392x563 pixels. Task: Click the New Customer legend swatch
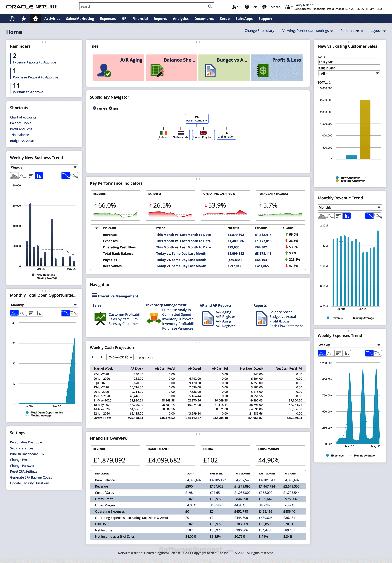click(337, 178)
